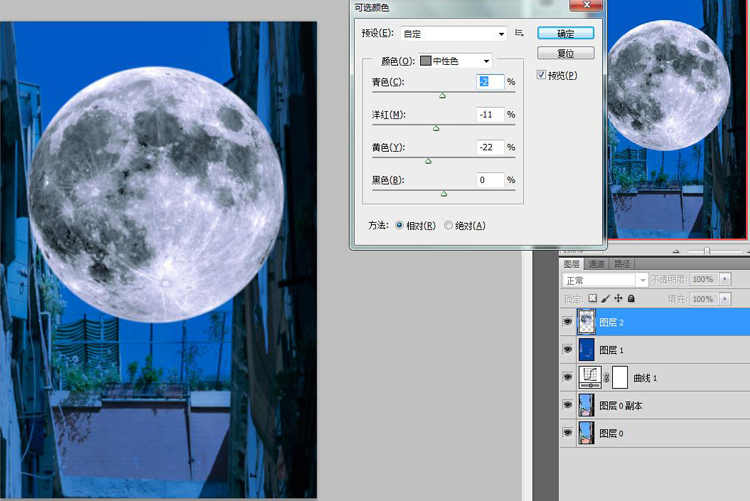Image resolution: width=750 pixels, height=501 pixels.
Task: Click the 青色(C) cyan slider handle
Action: [442, 96]
